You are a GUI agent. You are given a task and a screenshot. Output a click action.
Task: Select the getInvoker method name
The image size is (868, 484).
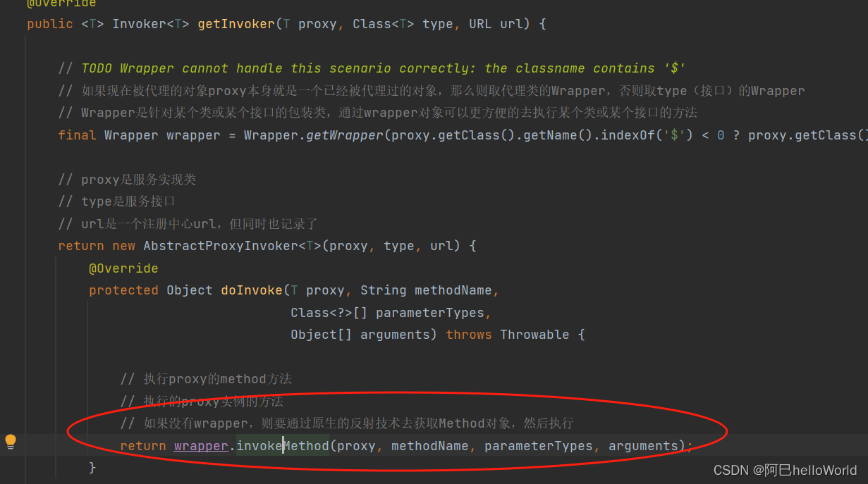click(236, 23)
